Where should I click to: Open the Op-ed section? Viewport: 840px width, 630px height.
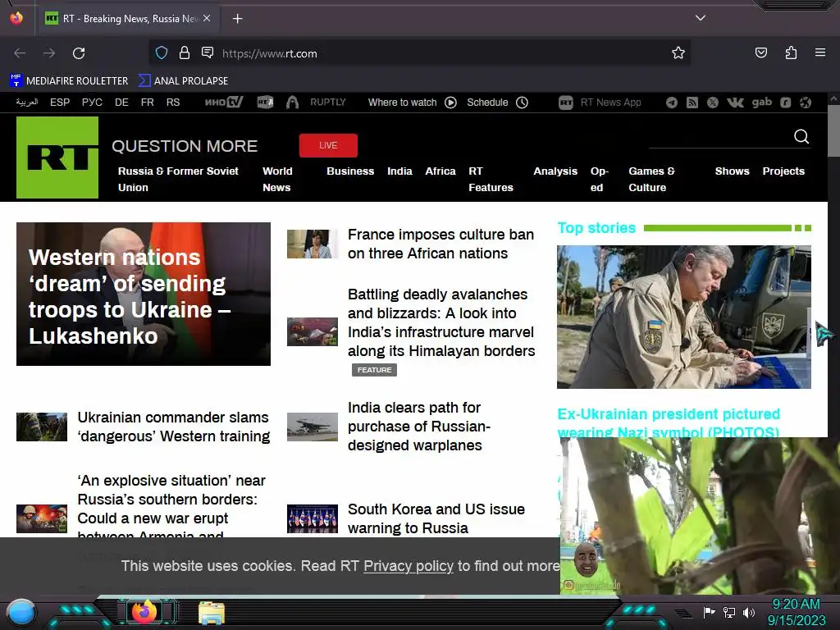pos(600,180)
